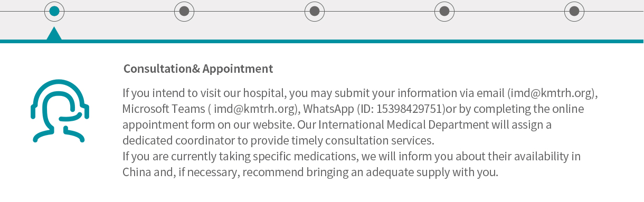Select the third step circle in timeline
The width and height of the screenshot is (644, 202).
pyautogui.click(x=315, y=11)
